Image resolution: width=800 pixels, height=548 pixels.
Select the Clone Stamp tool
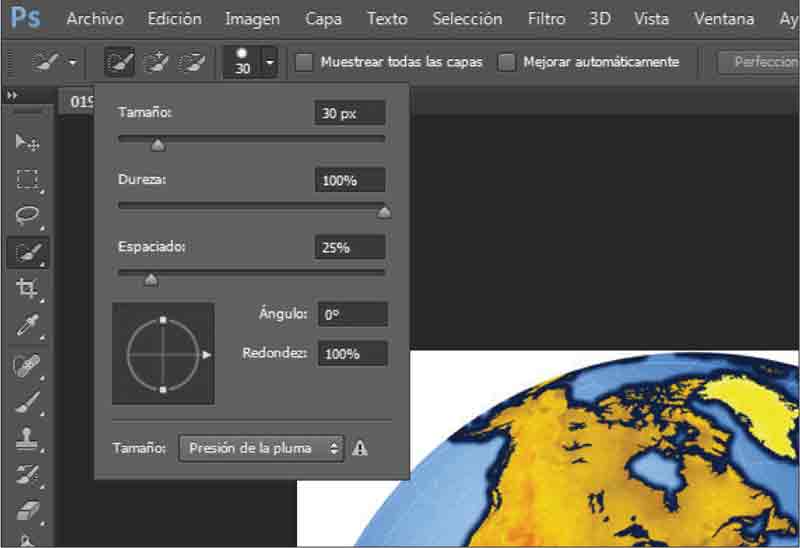(27, 438)
